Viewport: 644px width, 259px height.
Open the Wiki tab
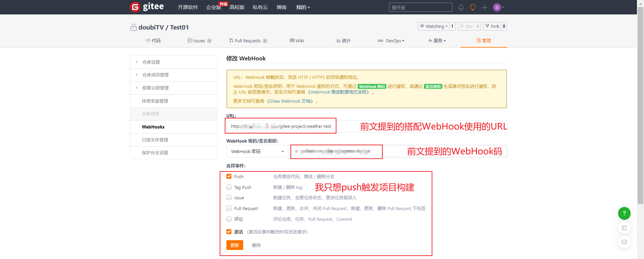[297, 41]
